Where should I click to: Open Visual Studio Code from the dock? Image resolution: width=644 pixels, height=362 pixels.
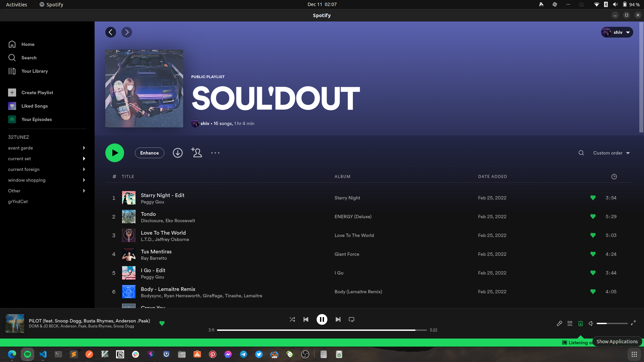(x=43, y=354)
